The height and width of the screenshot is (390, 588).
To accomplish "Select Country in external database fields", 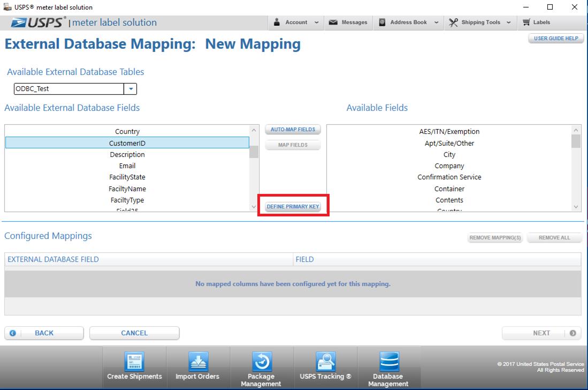I will 127,131.
